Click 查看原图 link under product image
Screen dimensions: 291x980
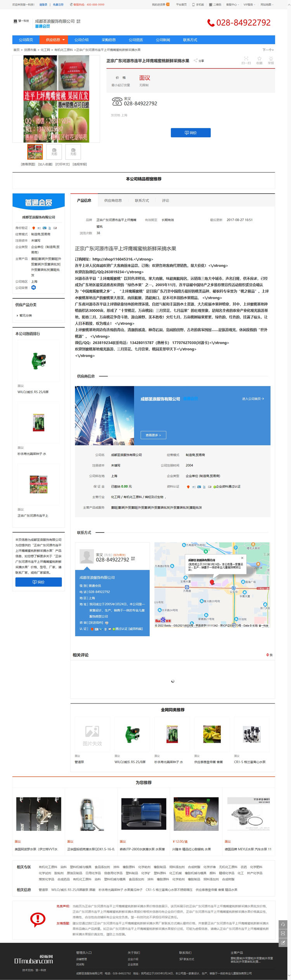[28, 164]
